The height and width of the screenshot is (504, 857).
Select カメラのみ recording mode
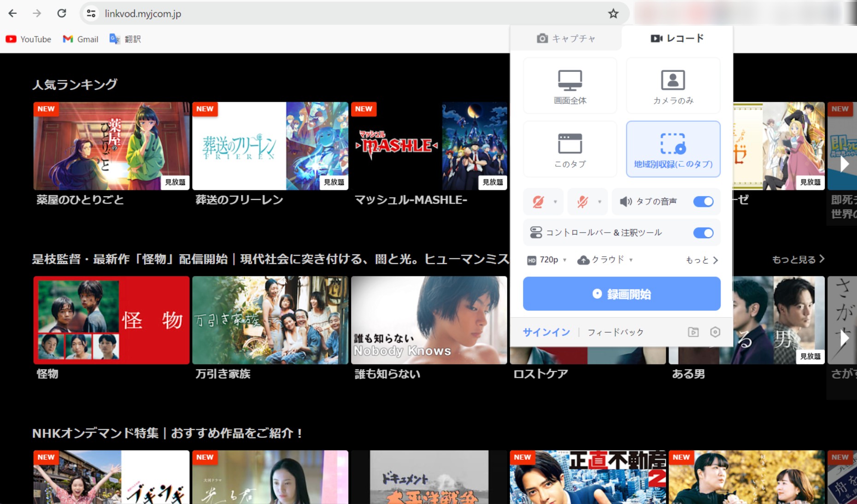pos(673,86)
